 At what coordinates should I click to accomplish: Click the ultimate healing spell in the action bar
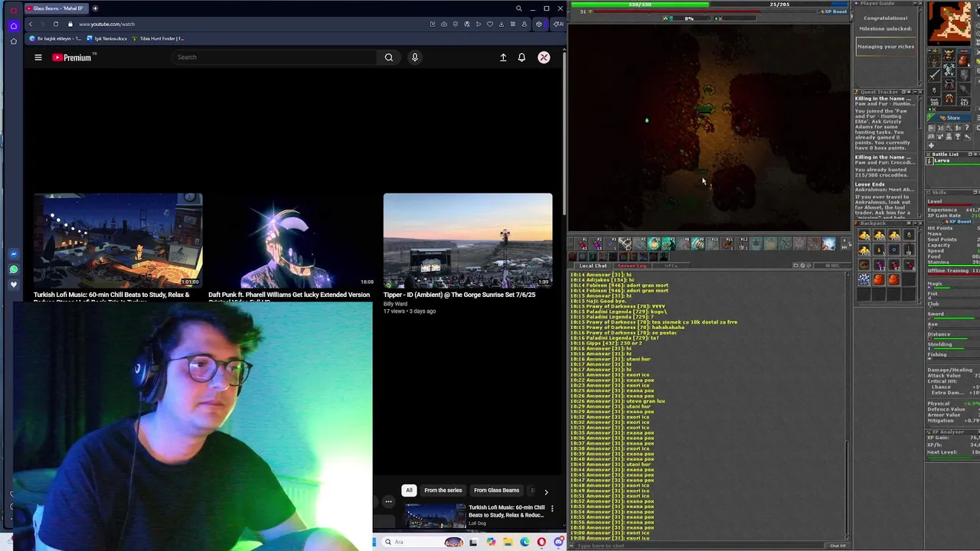coord(653,243)
